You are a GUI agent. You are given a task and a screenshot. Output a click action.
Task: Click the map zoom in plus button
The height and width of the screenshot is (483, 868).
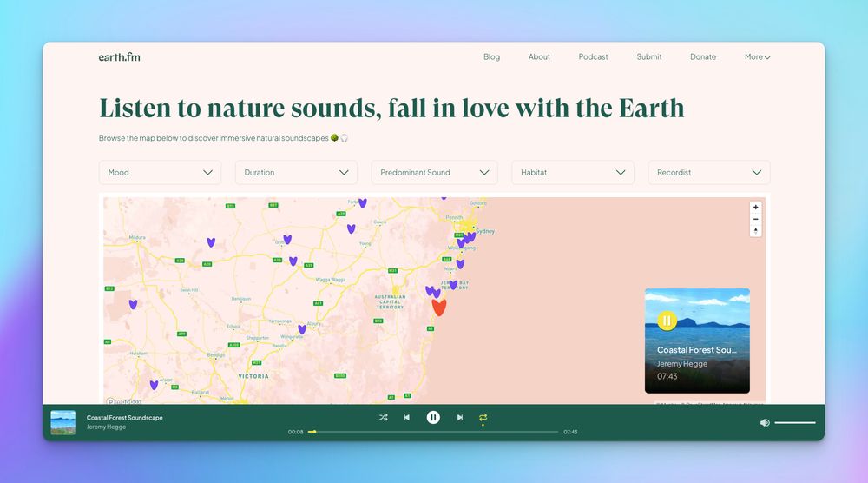[755, 208]
